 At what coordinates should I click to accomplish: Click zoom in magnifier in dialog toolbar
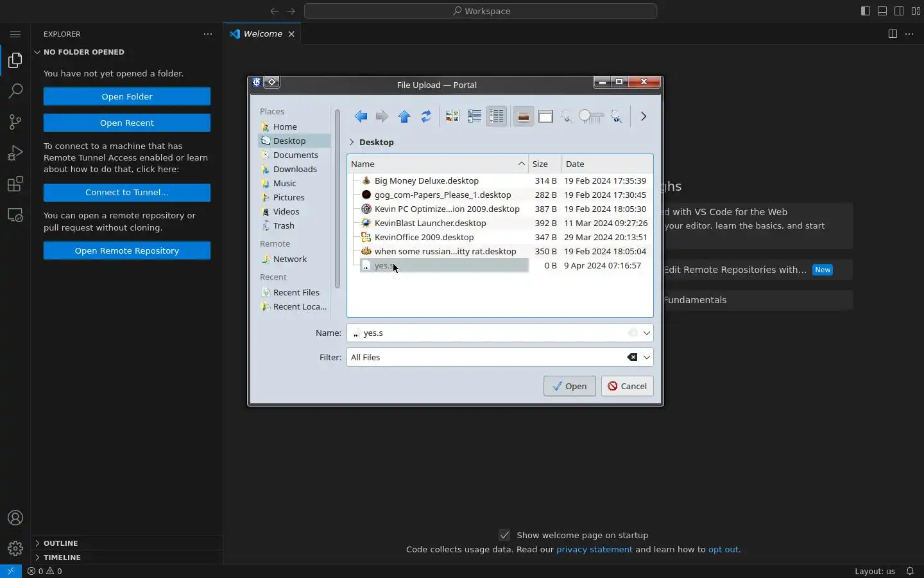click(x=617, y=116)
